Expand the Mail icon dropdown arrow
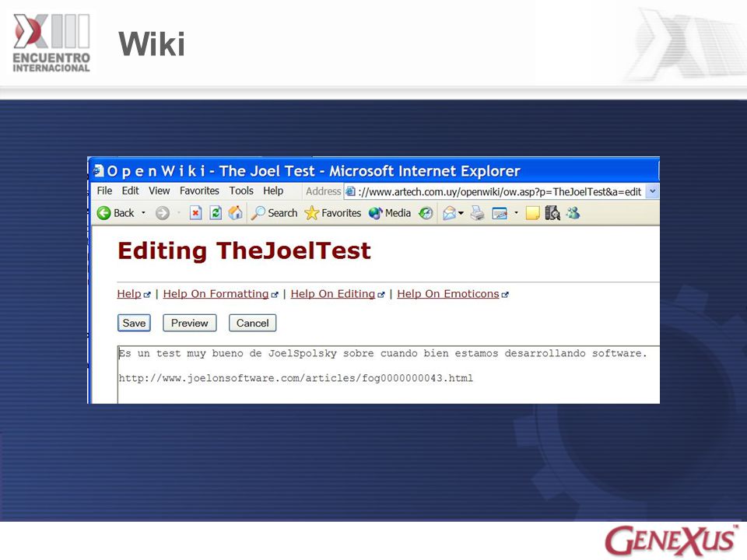The height and width of the screenshot is (560, 747). tap(461, 213)
